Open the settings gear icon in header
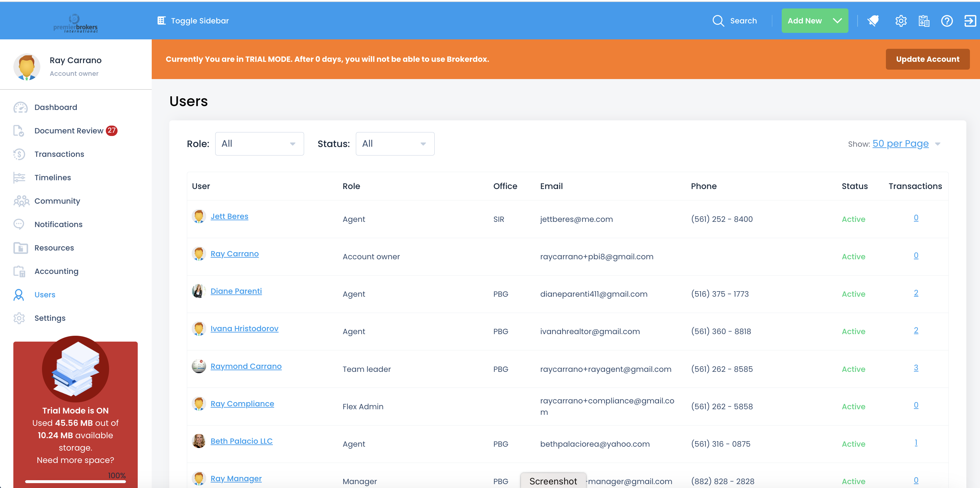980x488 pixels. coord(901,20)
